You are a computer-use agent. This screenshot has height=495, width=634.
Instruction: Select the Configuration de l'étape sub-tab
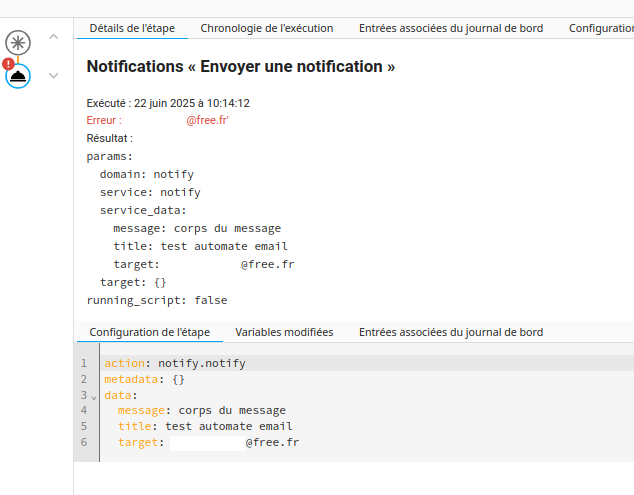(x=149, y=332)
